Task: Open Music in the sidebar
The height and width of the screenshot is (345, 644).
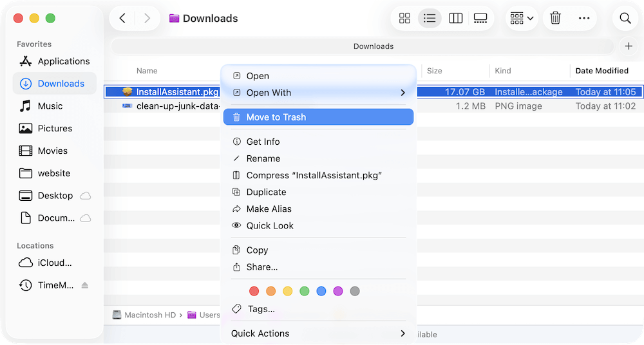Action: click(55, 106)
